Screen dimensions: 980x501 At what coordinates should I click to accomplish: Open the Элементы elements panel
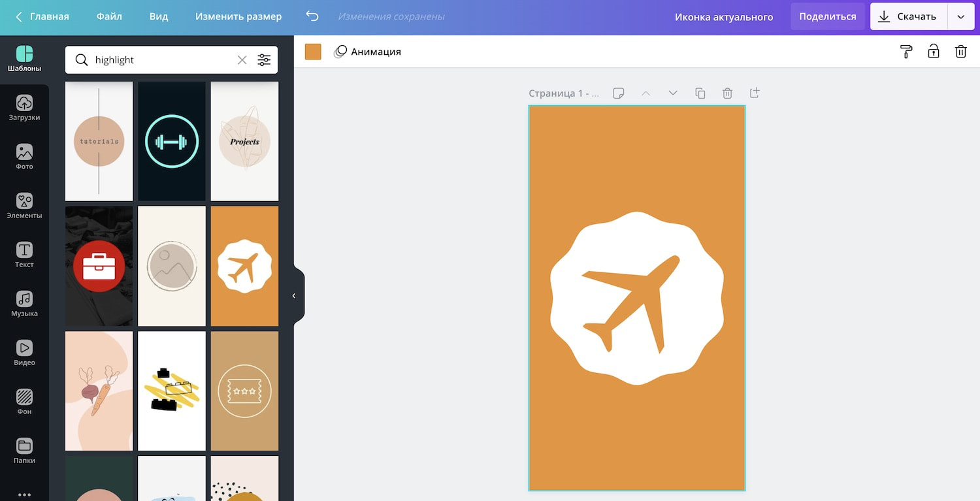pyautogui.click(x=24, y=206)
